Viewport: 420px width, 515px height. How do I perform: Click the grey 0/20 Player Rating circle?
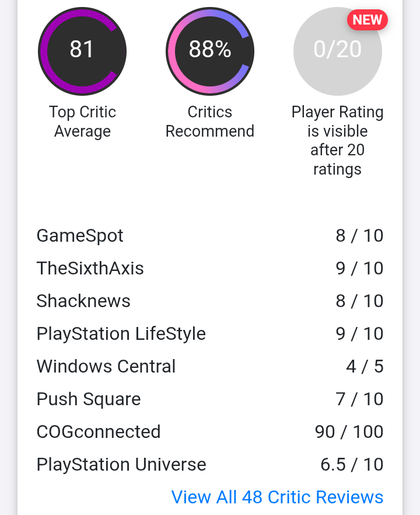tap(337, 51)
